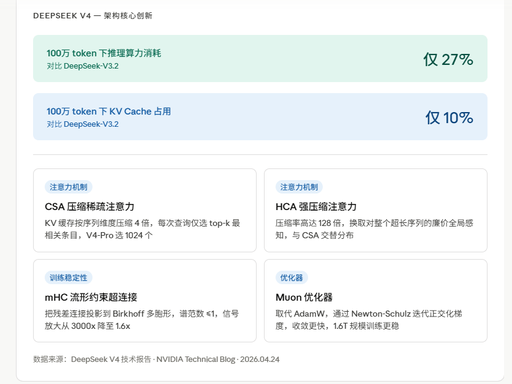The height and width of the screenshot is (384, 512).
Task: Open the Muon 优化器 card title
Action: click(x=304, y=297)
